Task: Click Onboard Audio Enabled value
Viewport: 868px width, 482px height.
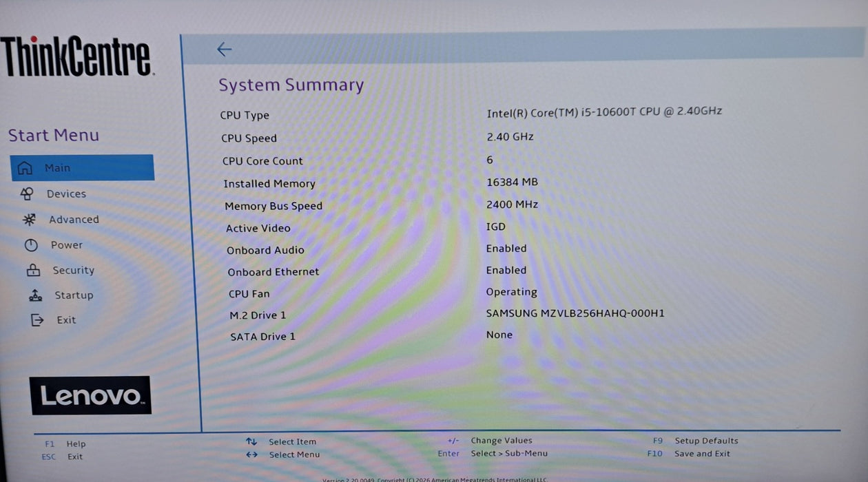Action: 506,249
